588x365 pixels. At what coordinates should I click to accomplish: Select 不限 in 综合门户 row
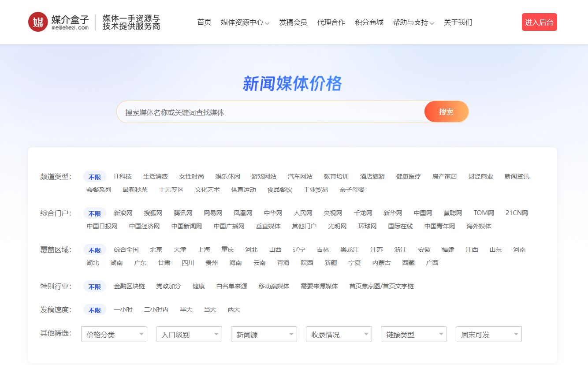[95, 213]
